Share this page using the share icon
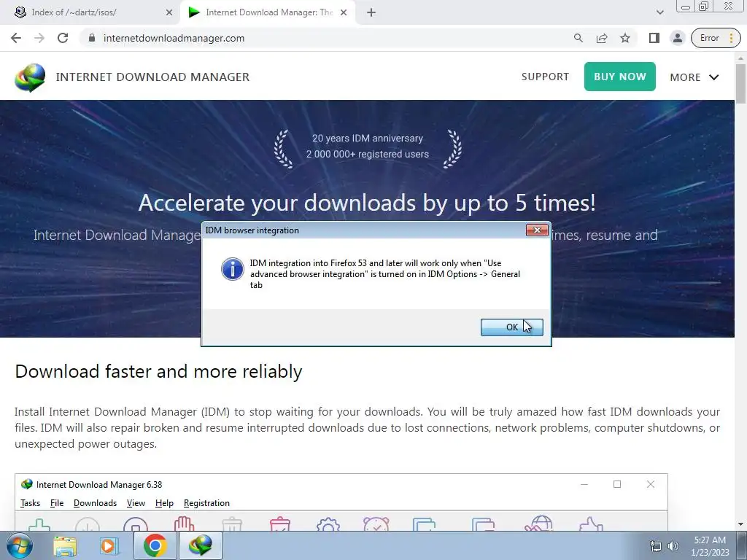This screenshot has height=560, width=747. [x=602, y=38]
